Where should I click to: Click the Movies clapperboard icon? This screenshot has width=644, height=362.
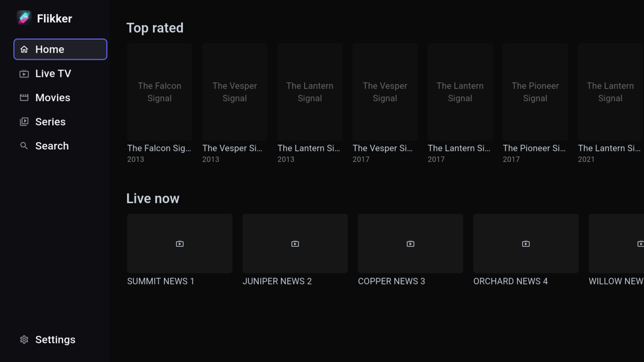coord(24,98)
